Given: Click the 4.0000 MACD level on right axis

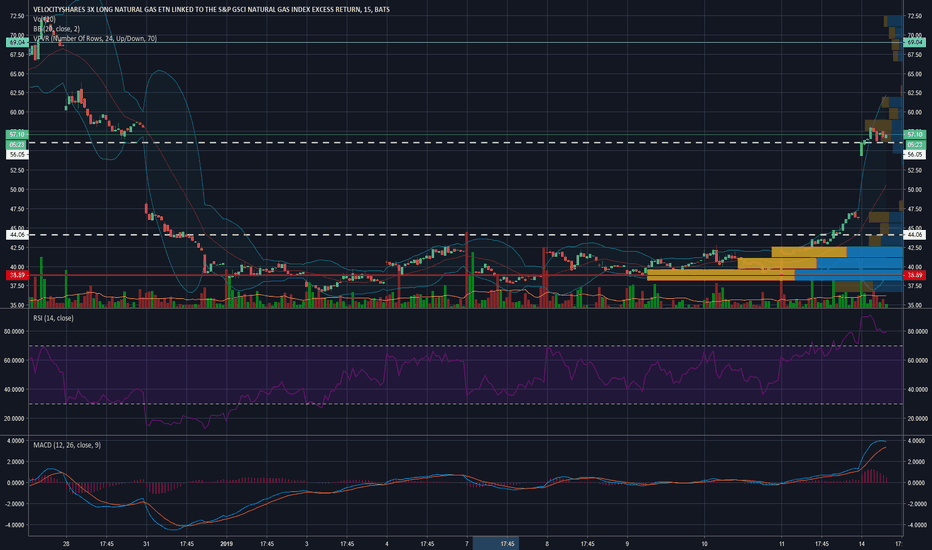Looking at the screenshot, I should pyautogui.click(x=917, y=441).
